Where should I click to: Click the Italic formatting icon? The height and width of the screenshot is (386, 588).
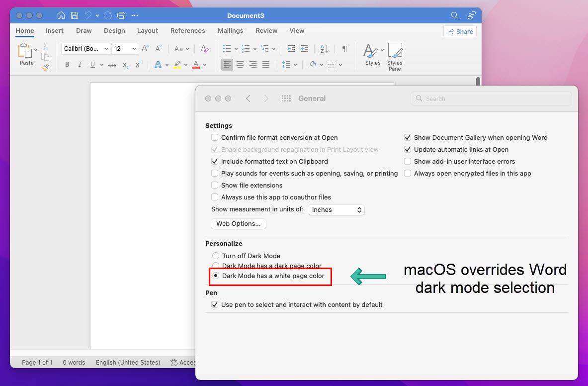[80, 65]
